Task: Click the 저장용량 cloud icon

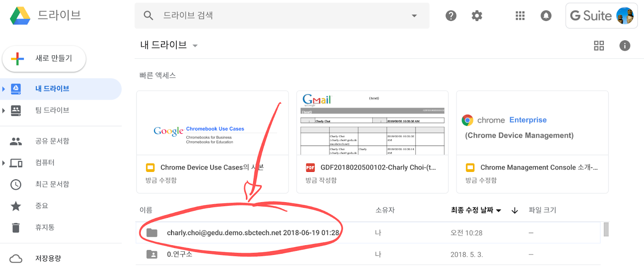Action: click(x=16, y=259)
